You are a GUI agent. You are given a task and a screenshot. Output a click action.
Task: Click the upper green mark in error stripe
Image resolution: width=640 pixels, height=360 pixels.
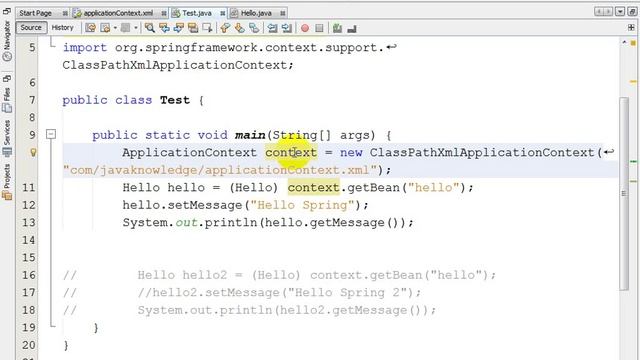tap(633, 162)
